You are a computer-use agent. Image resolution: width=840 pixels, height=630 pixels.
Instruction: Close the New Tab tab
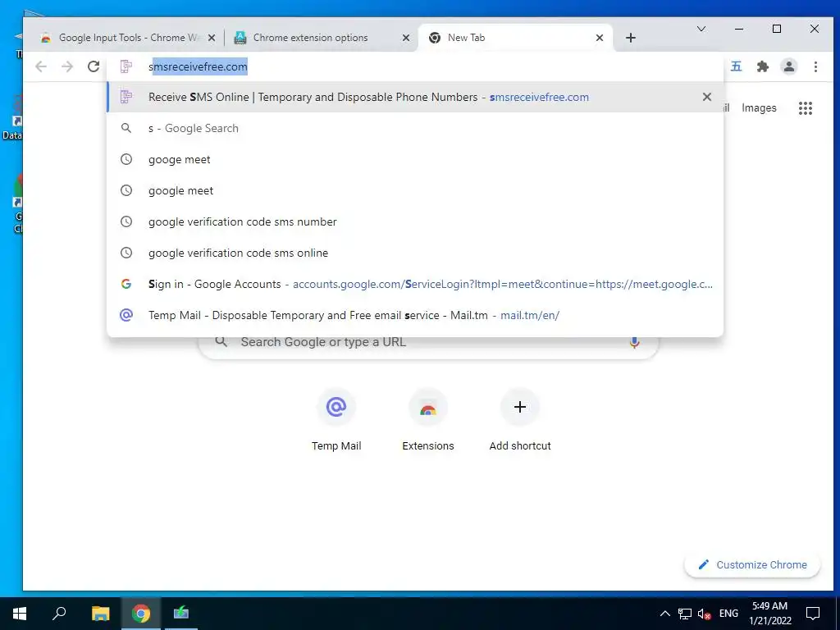click(x=600, y=38)
